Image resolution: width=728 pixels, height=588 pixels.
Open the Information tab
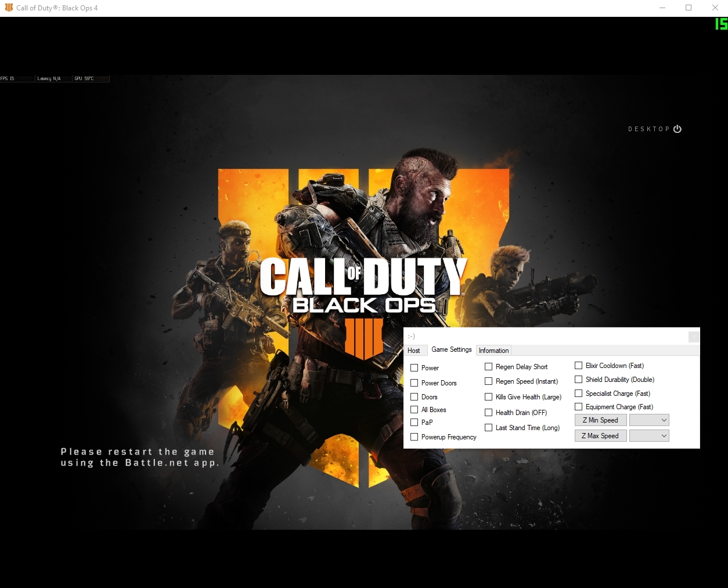[x=494, y=351]
